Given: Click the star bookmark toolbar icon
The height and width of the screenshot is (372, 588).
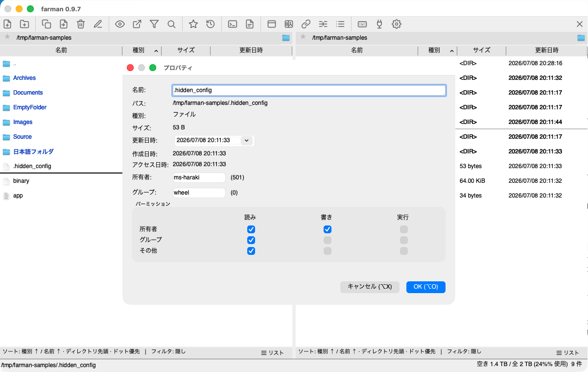Looking at the screenshot, I should click(193, 24).
